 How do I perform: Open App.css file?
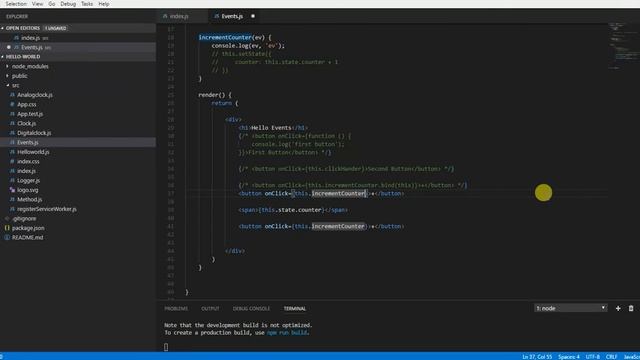coord(27,104)
